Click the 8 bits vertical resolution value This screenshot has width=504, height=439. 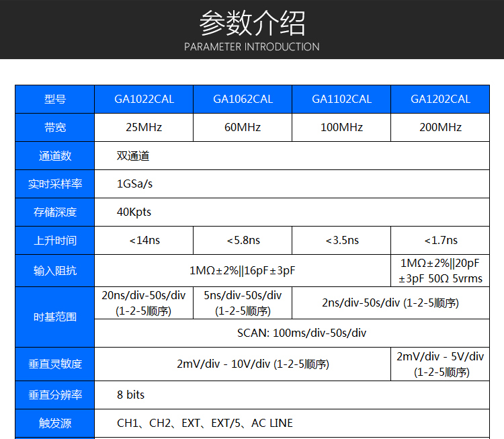click(130, 395)
